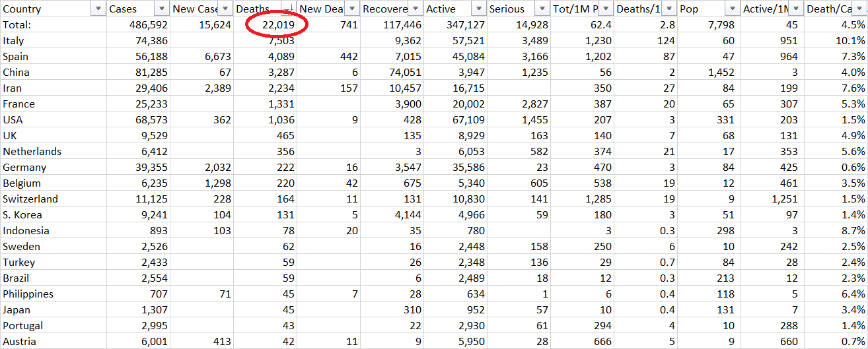Image resolution: width=868 pixels, height=349 pixels.
Task: Open the Country column filter dropdown
Action: pyautogui.click(x=98, y=9)
